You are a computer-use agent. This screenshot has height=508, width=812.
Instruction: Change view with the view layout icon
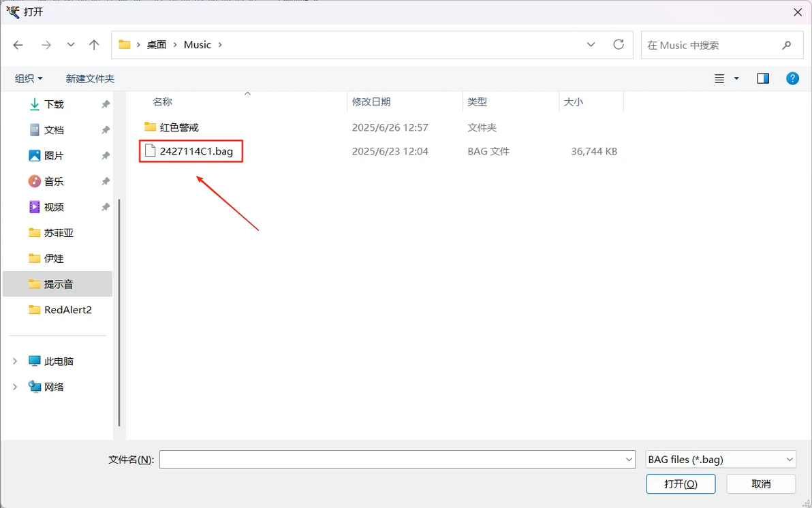coord(719,79)
